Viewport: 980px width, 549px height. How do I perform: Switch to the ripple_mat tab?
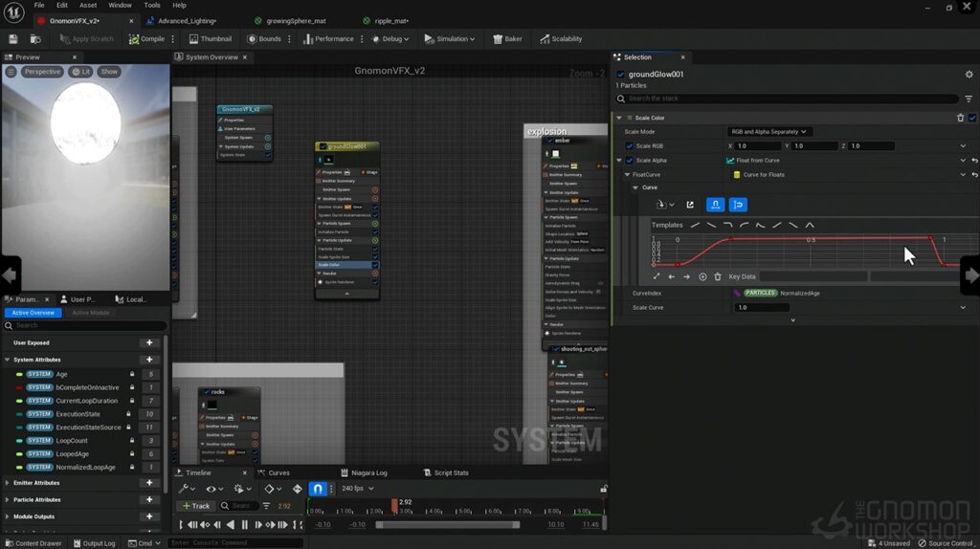pyautogui.click(x=390, y=21)
